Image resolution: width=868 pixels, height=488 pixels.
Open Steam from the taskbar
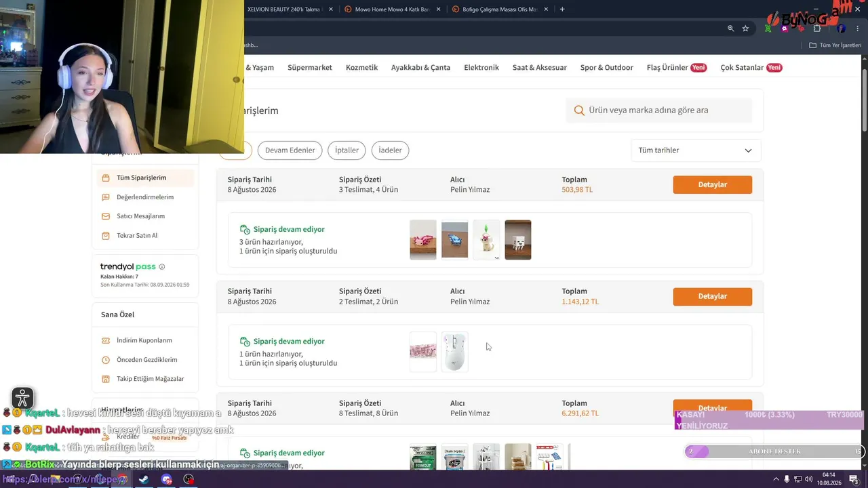[x=144, y=479]
